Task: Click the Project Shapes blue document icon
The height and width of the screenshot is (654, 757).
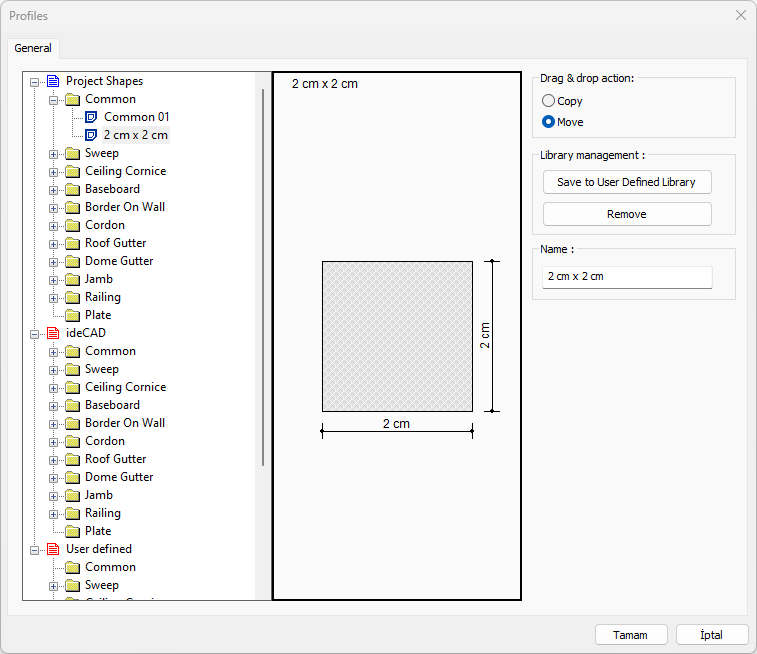Action: pyautogui.click(x=53, y=81)
